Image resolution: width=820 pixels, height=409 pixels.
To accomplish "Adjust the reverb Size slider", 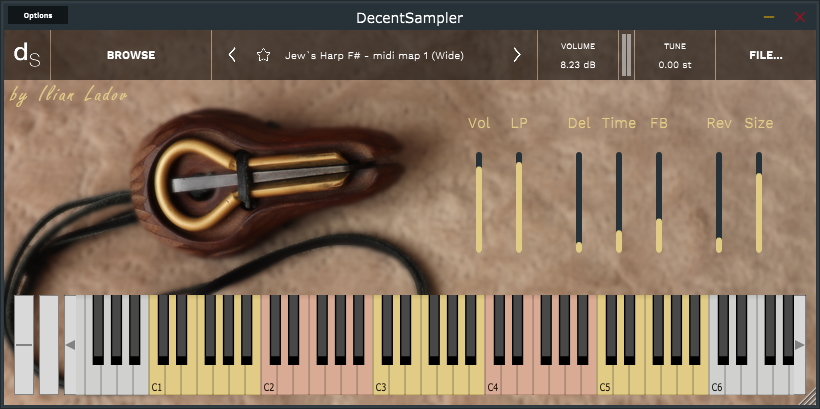I will (759, 202).
